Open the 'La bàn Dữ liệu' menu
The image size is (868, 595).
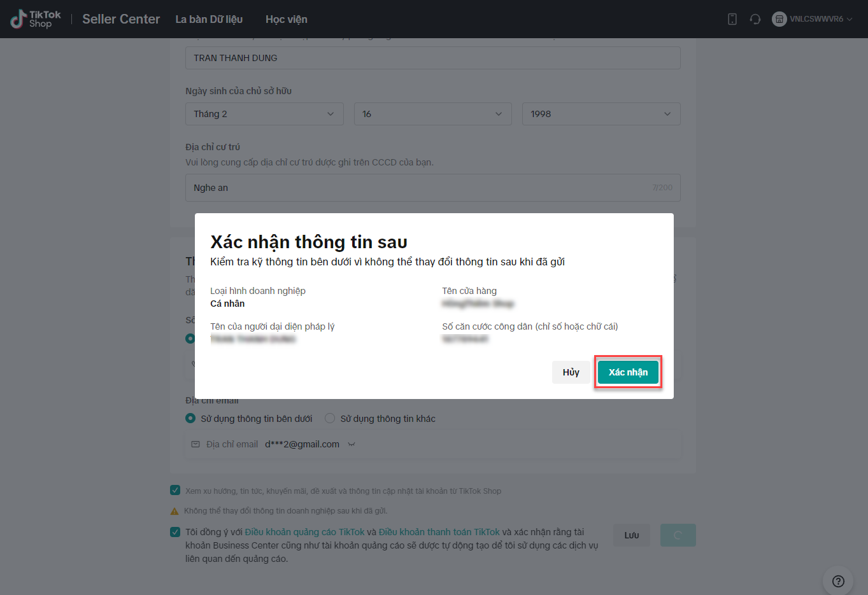pos(209,19)
